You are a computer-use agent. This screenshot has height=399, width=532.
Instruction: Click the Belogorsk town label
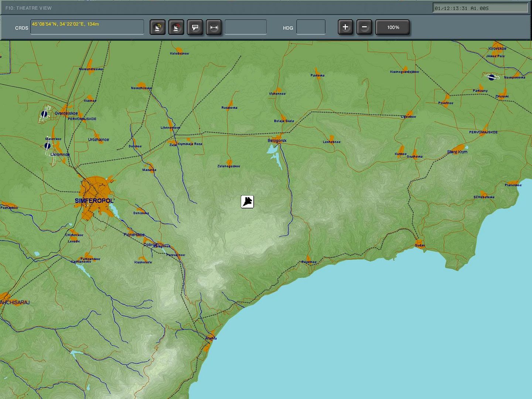point(277,140)
